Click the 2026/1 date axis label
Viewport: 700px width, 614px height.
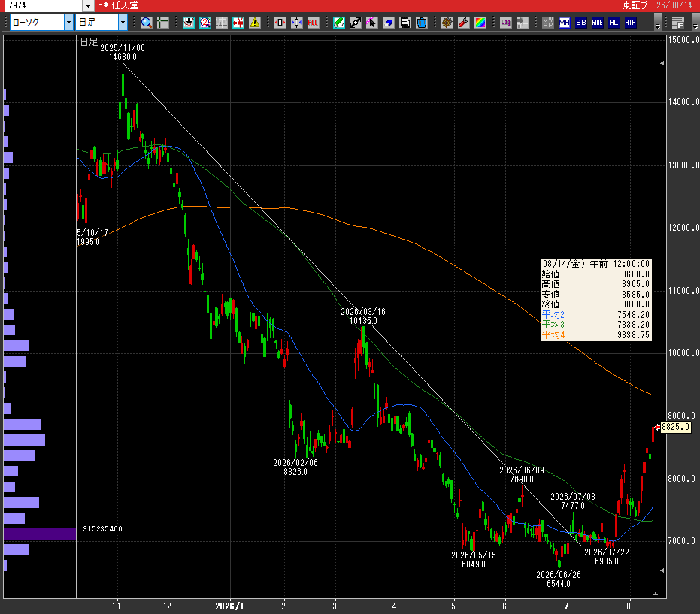click(x=229, y=606)
